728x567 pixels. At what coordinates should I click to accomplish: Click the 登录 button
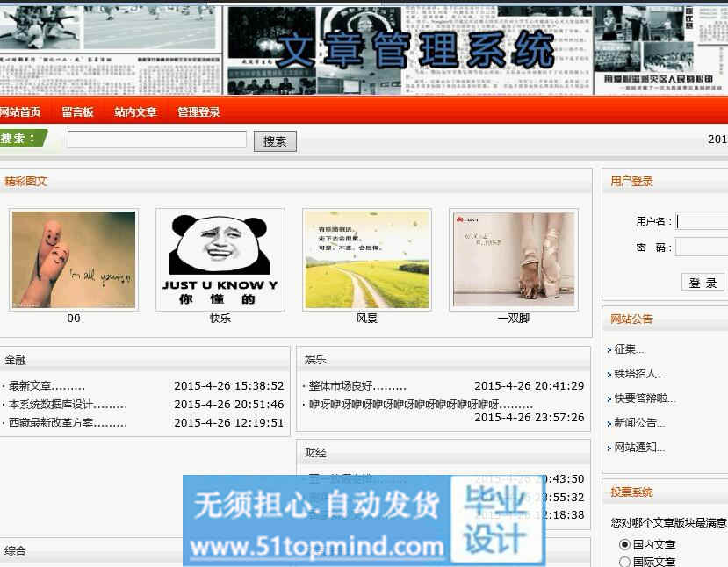tap(703, 282)
